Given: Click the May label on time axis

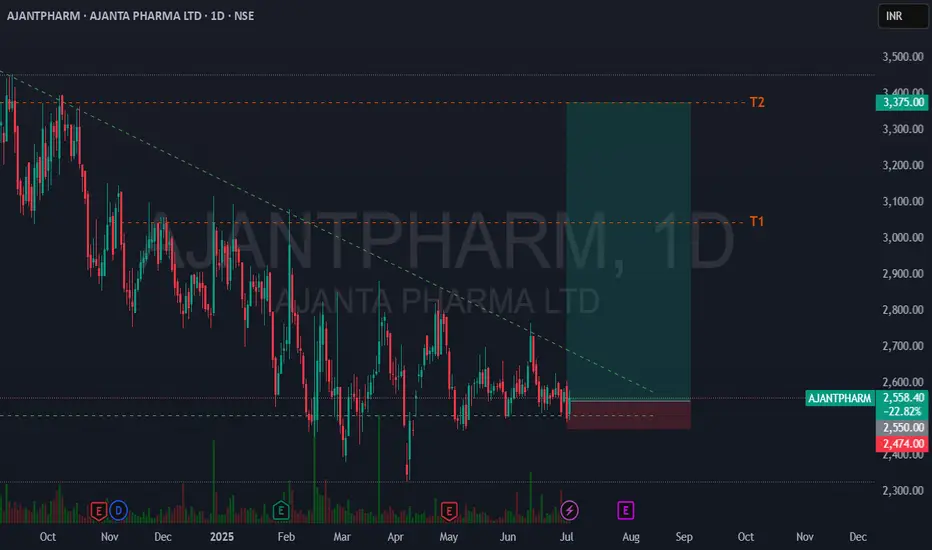Looking at the screenshot, I should (449, 537).
